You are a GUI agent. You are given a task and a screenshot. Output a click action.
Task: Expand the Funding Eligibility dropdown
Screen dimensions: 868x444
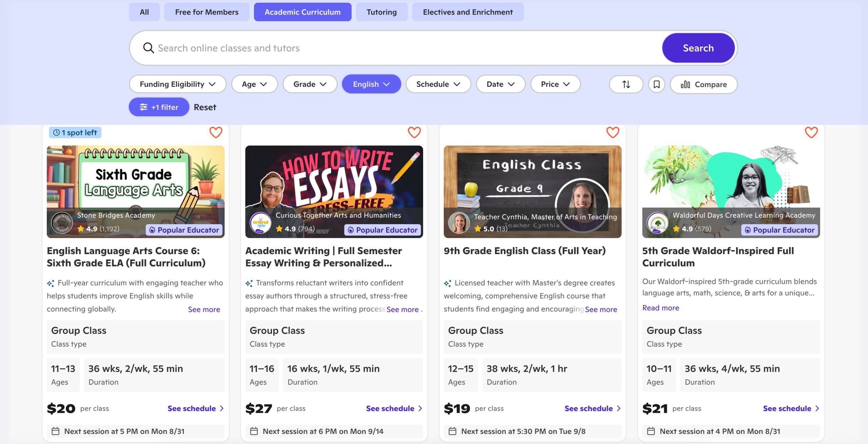click(178, 84)
